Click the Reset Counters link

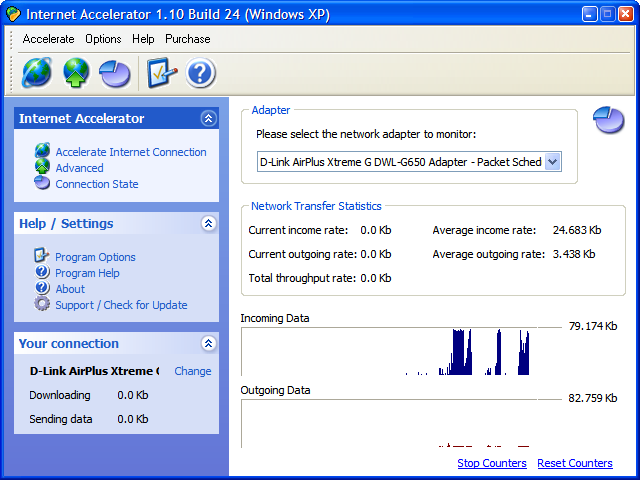tap(575, 463)
